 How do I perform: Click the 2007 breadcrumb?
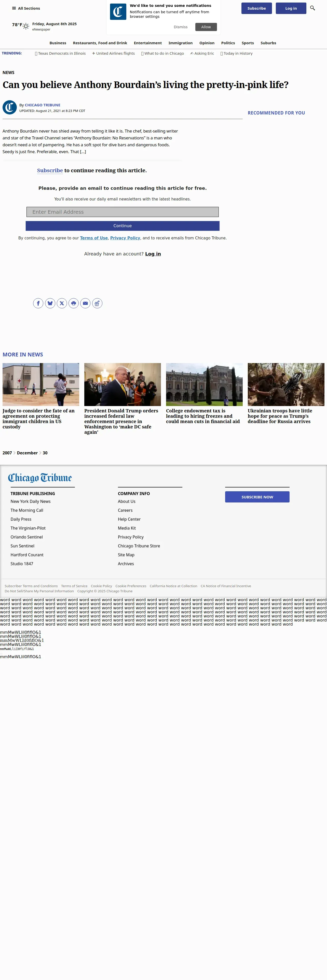point(7,453)
